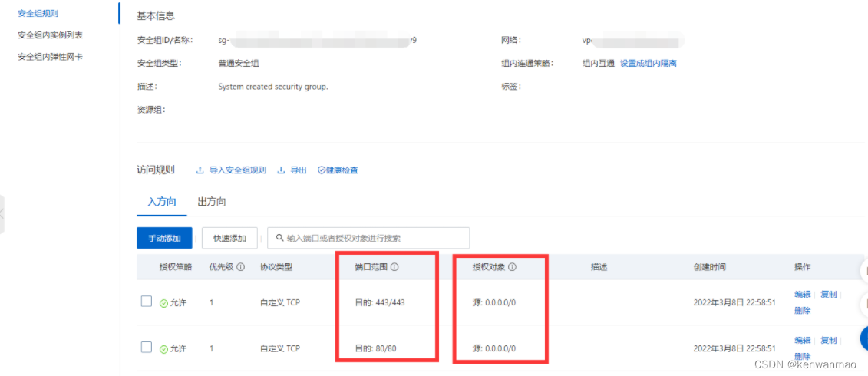
Task: Tick the checkbox for the 443/443 rule
Action: (146, 302)
